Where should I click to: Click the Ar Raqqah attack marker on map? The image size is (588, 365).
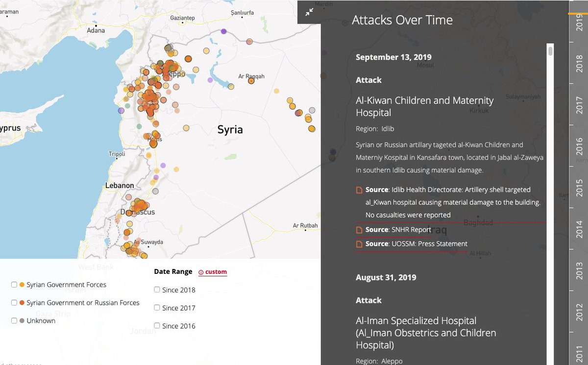click(x=251, y=81)
